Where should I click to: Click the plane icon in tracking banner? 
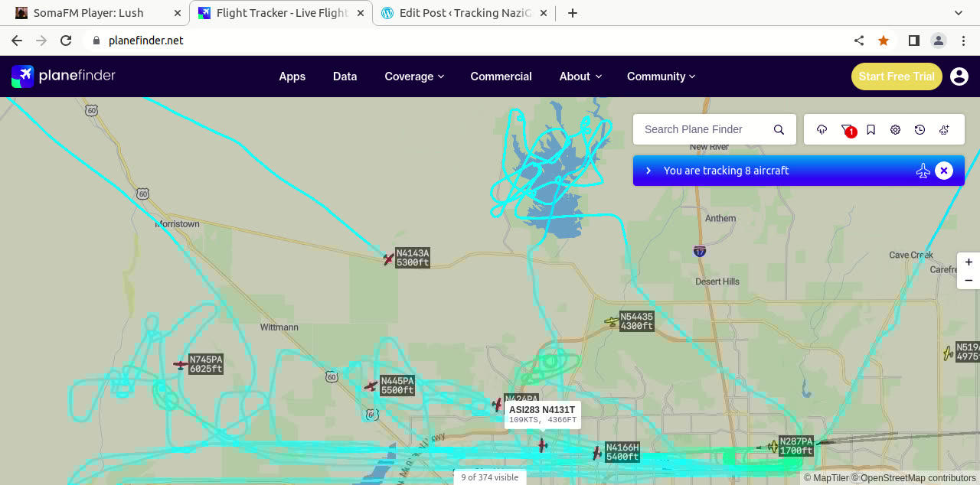pos(923,171)
